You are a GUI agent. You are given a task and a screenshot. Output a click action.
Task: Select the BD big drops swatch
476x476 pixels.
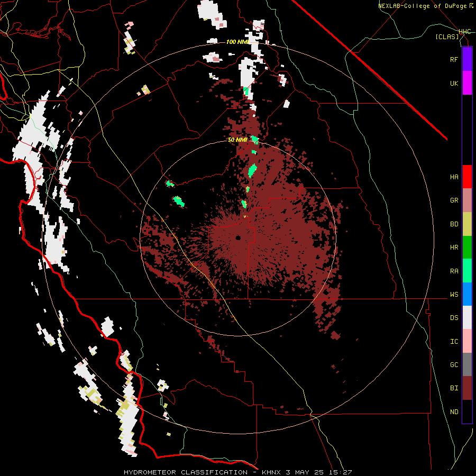pos(467,224)
